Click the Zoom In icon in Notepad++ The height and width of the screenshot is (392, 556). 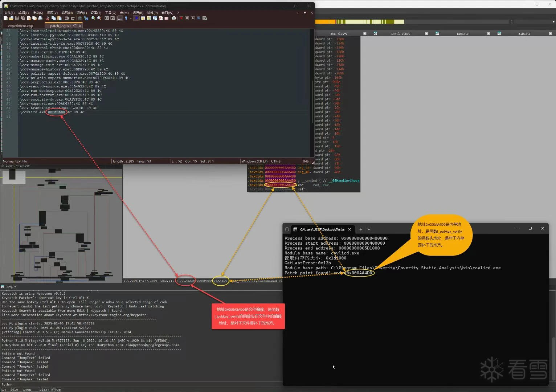point(93,18)
